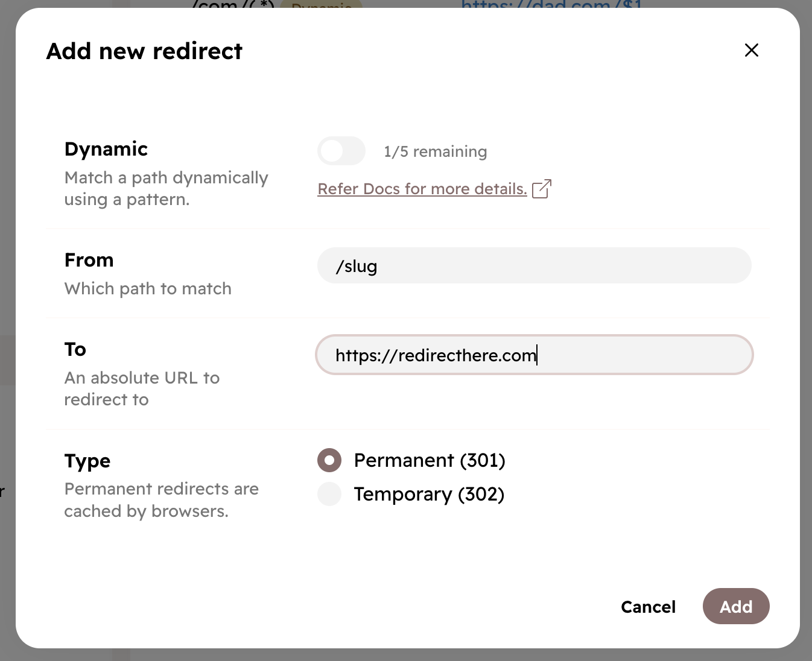This screenshot has width=812, height=661.
Task: Dismiss the modal using the close control
Action: click(x=751, y=50)
